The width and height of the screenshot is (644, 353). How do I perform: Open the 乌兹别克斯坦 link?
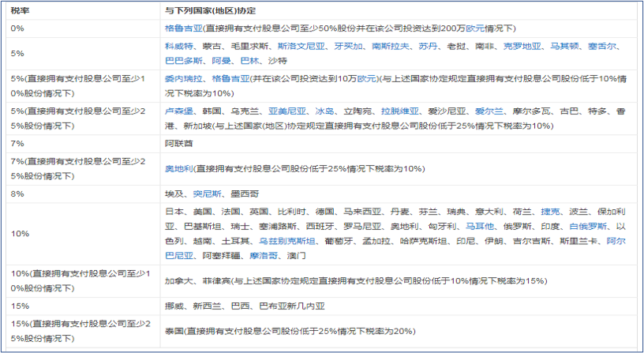tap(287, 241)
